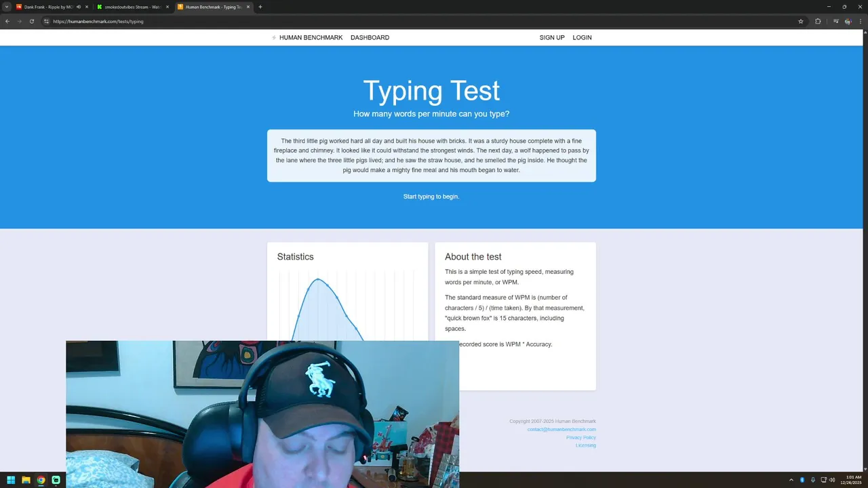Open the network status tray icon

pyautogui.click(x=823, y=480)
